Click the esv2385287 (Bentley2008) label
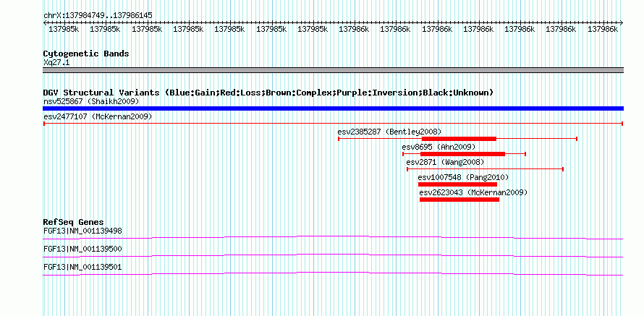The height and width of the screenshot is (316, 644). click(389, 132)
